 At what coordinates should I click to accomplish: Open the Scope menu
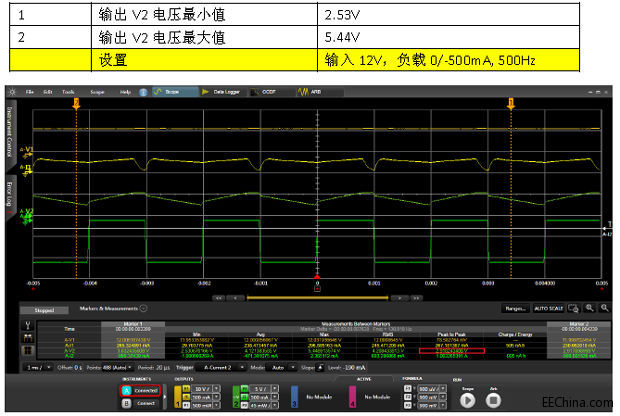(97, 92)
